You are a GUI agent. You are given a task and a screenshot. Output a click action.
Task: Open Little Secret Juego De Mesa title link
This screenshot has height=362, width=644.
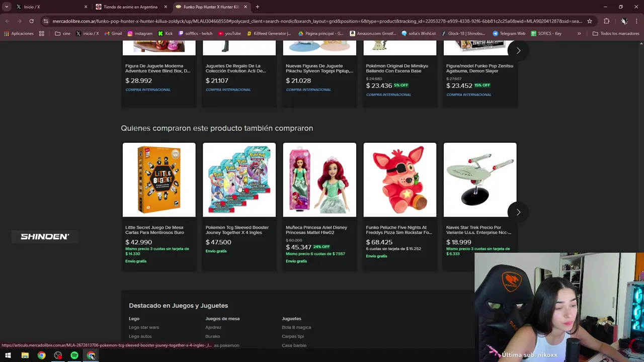pyautogui.click(x=154, y=230)
